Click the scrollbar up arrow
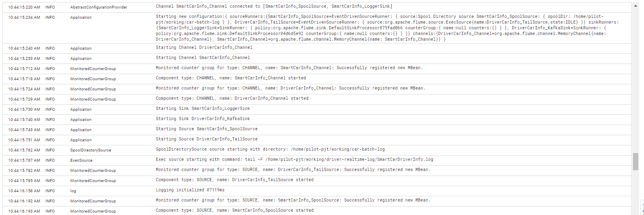This screenshot has height=215, width=644. point(635,6)
